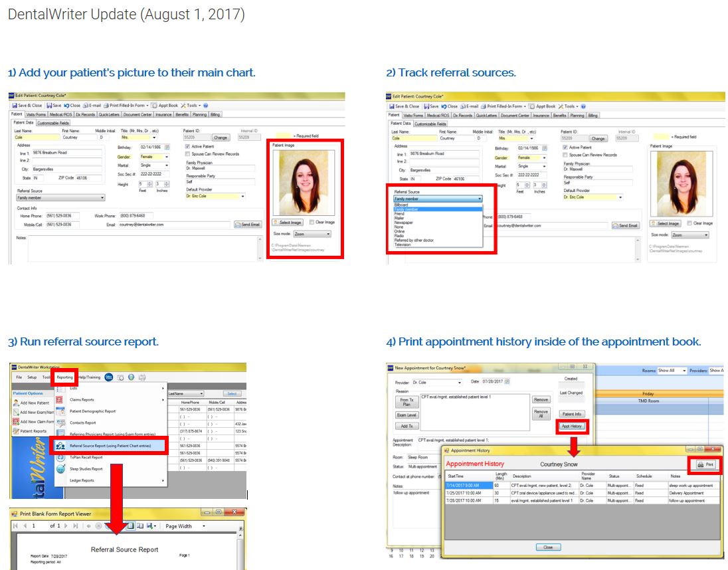The width and height of the screenshot is (728, 570).
Task: Go to first page in Report Viewer
Action: 15,526
